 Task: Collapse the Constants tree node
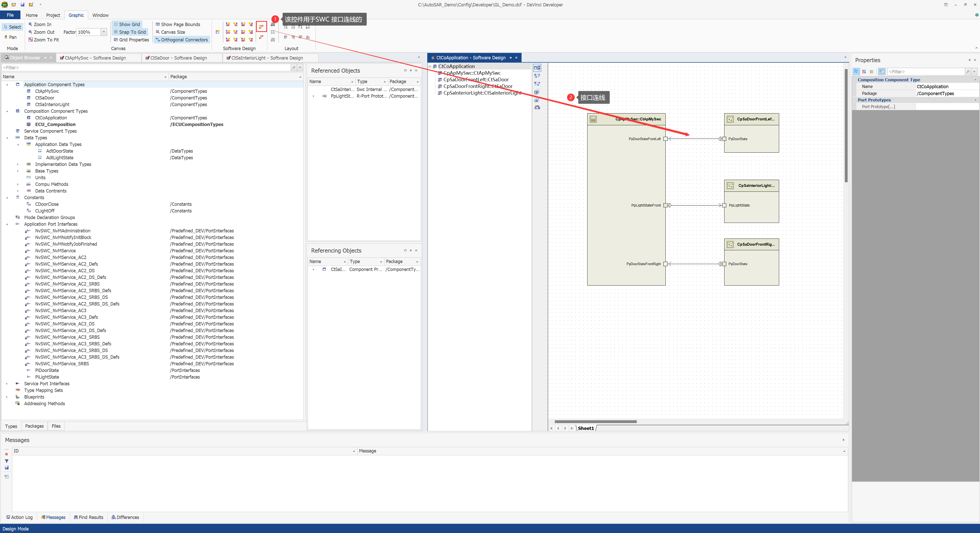pos(7,197)
